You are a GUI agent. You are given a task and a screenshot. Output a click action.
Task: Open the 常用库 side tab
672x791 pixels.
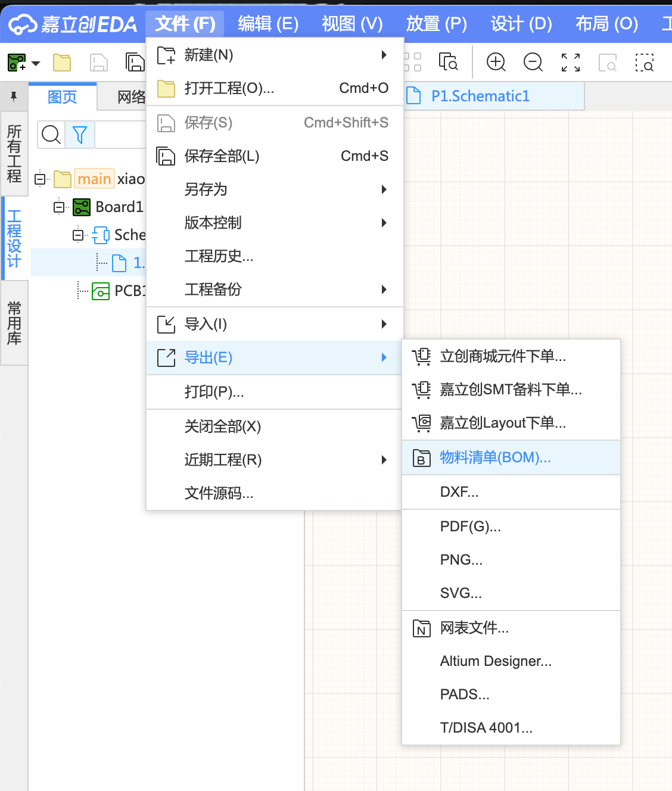point(14,323)
